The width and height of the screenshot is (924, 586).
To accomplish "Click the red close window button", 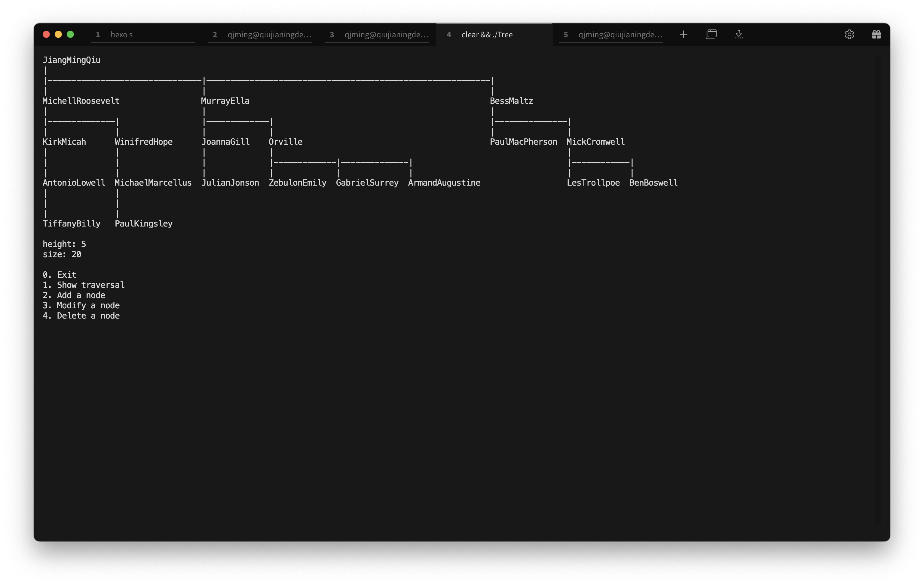I will tap(46, 34).
